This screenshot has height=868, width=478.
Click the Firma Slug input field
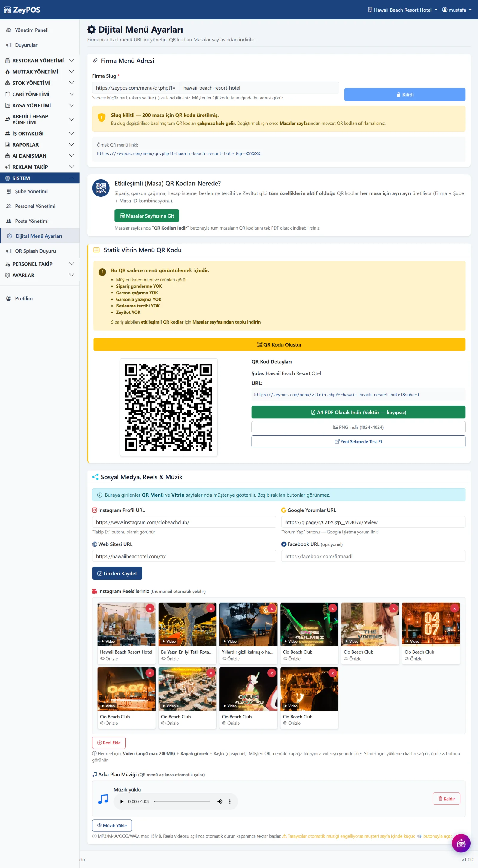tap(259, 88)
